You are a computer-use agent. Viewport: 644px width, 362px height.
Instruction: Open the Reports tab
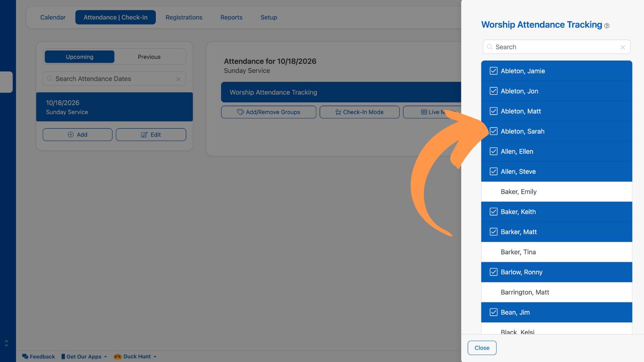pyautogui.click(x=231, y=17)
